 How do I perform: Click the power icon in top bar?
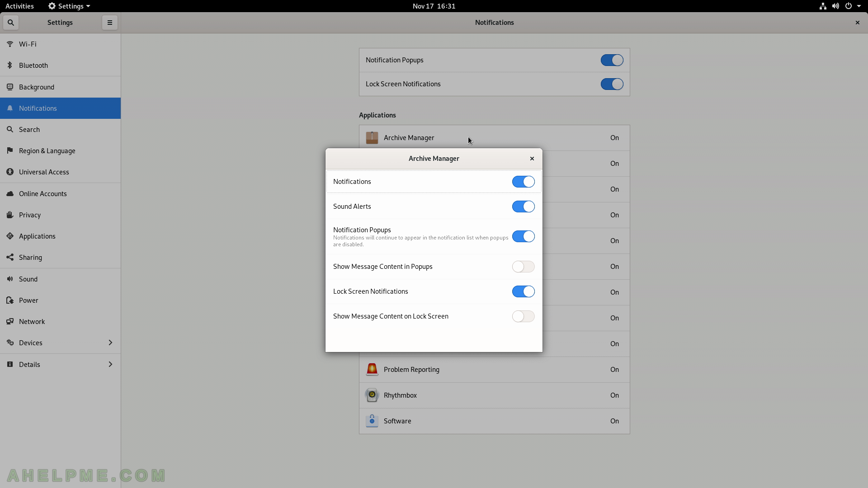click(848, 6)
